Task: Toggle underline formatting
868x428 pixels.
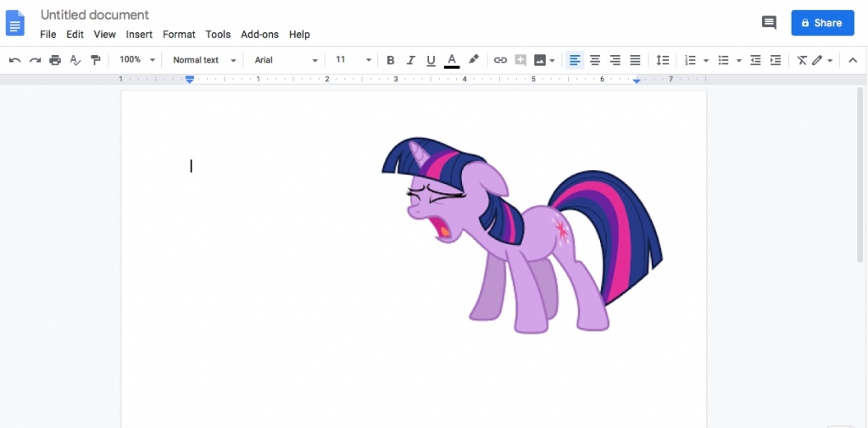Action: point(431,60)
